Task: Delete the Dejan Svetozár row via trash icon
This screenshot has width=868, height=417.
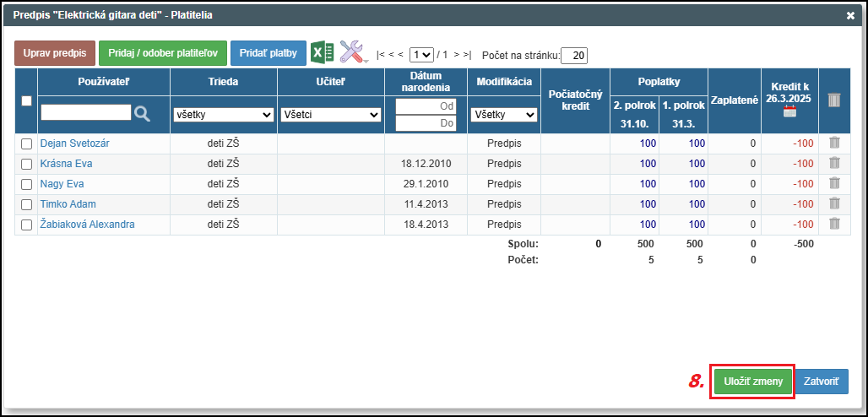Action: click(835, 143)
